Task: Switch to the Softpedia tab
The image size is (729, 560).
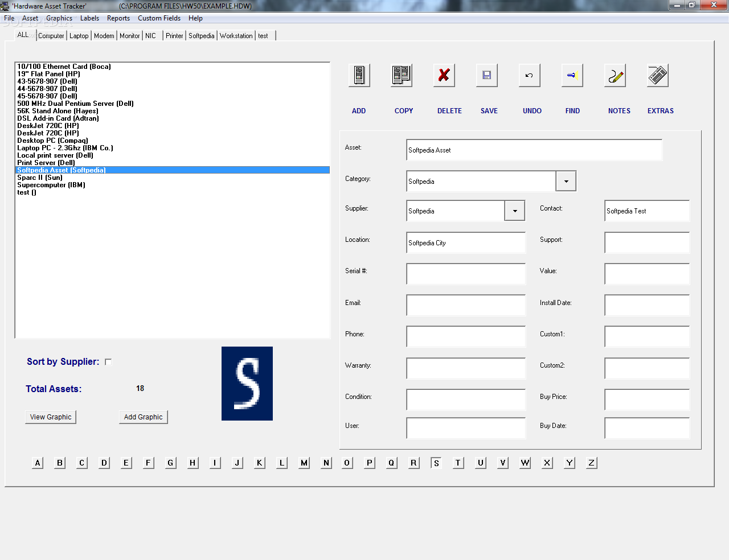Action: pyautogui.click(x=202, y=36)
